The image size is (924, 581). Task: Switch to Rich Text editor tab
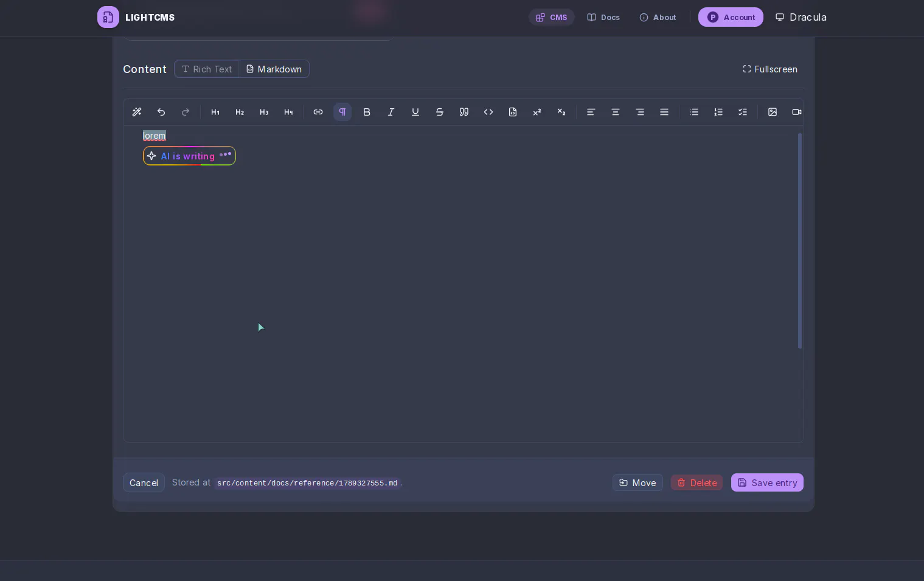click(207, 69)
